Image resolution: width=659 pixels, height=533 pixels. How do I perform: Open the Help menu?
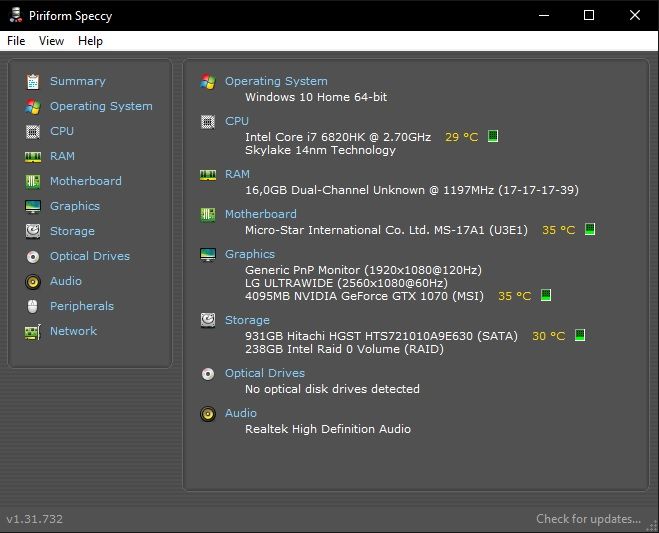click(x=90, y=41)
